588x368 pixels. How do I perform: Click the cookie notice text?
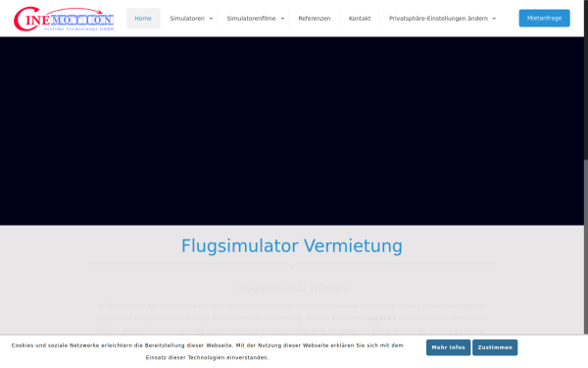click(x=208, y=351)
